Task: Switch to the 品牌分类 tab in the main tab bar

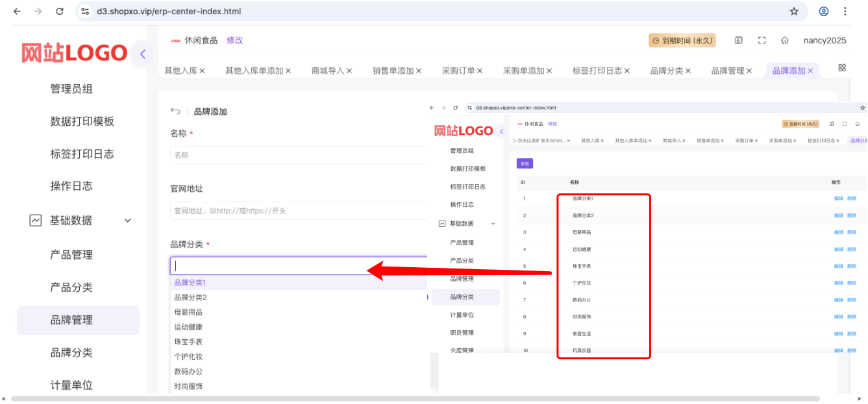Action: [667, 71]
